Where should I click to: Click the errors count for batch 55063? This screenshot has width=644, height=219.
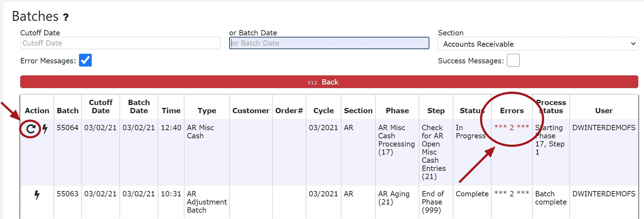[512, 194]
